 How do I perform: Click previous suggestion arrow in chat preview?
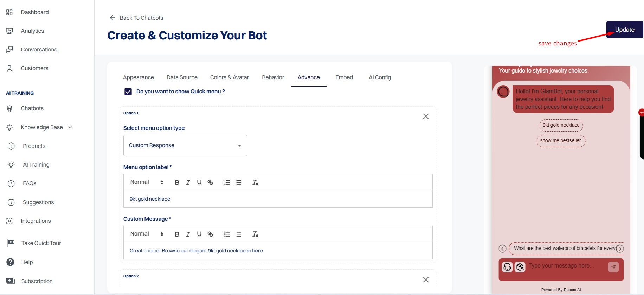(x=503, y=249)
